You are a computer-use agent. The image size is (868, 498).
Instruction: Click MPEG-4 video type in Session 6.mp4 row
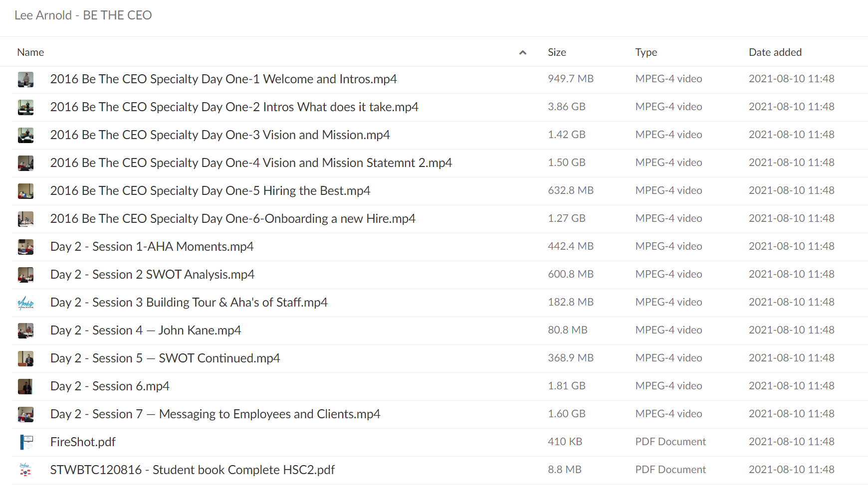point(668,386)
